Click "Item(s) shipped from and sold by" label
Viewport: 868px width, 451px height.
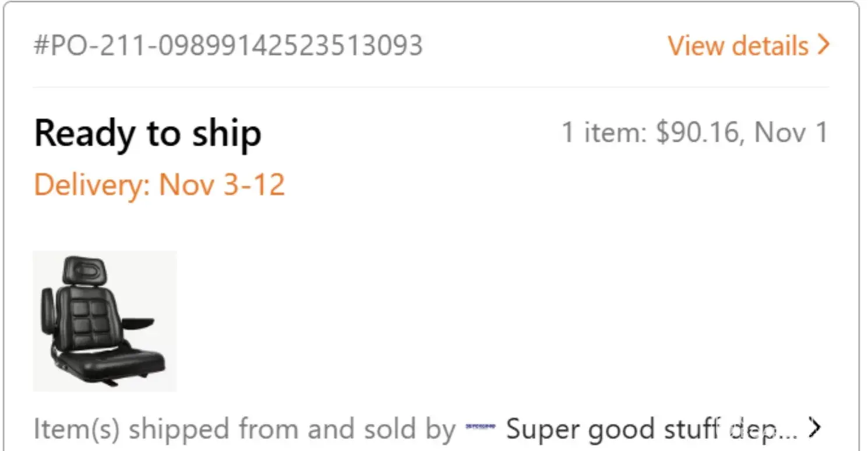click(x=244, y=429)
